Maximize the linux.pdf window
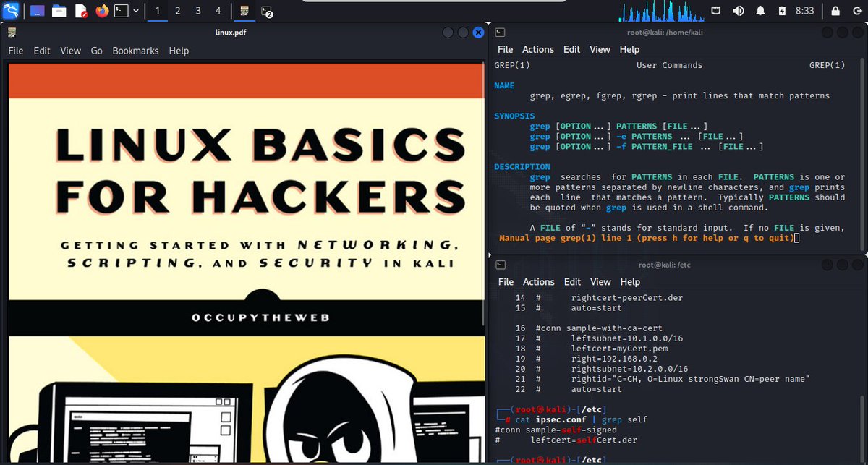The width and height of the screenshot is (868, 465). point(463,32)
